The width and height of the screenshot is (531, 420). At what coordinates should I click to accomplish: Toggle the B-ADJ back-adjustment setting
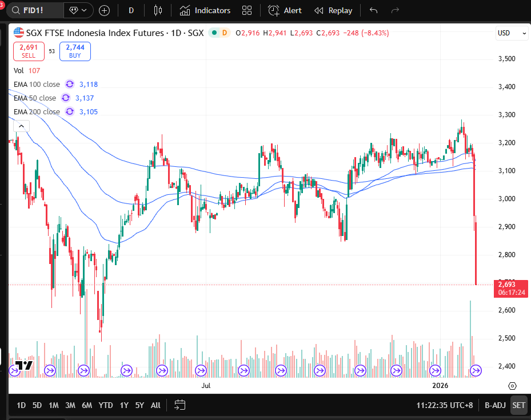pyautogui.click(x=495, y=405)
